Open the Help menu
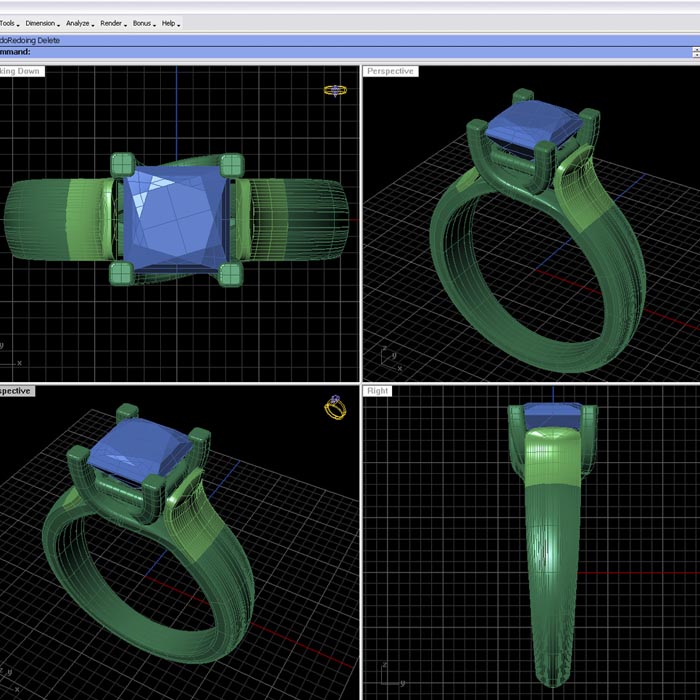 [171, 23]
